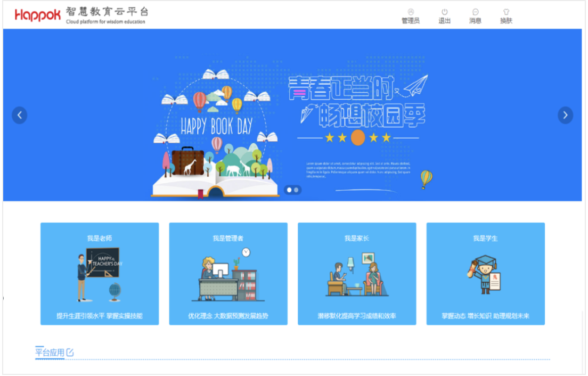Click text 潜移默化提高学习成绩和效率
The width and height of the screenshot is (588, 376).
(357, 316)
